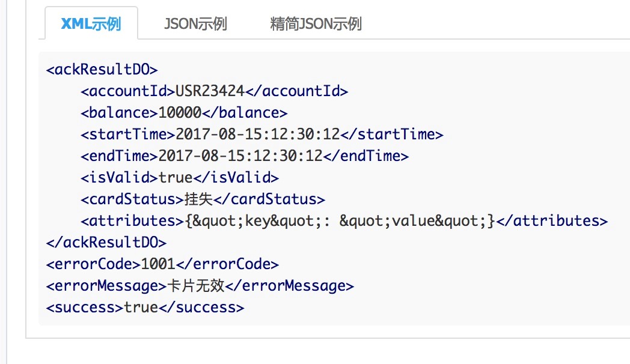Click the closing accountId tag
This screenshot has height=364, width=630.
pyautogui.click(x=296, y=91)
